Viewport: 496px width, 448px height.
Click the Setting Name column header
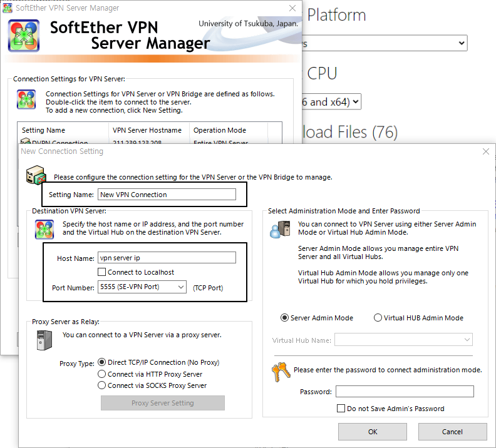[x=63, y=130]
